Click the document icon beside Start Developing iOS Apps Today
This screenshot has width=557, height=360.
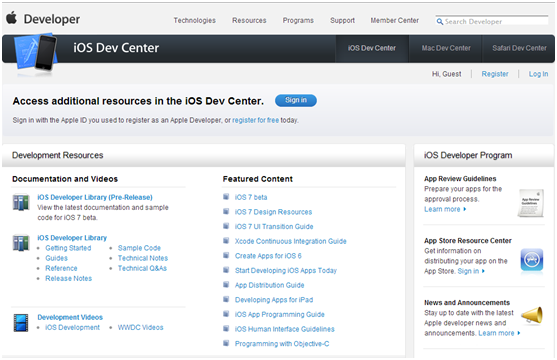point(226,270)
